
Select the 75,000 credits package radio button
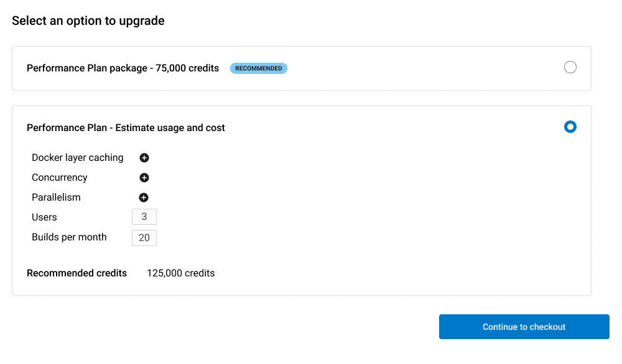click(570, 68)
